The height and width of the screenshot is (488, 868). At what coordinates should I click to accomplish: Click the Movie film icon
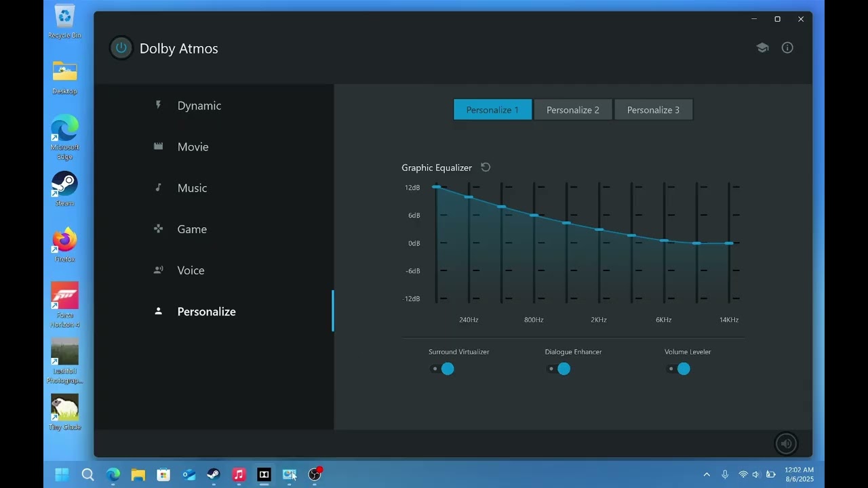[159, 146]
